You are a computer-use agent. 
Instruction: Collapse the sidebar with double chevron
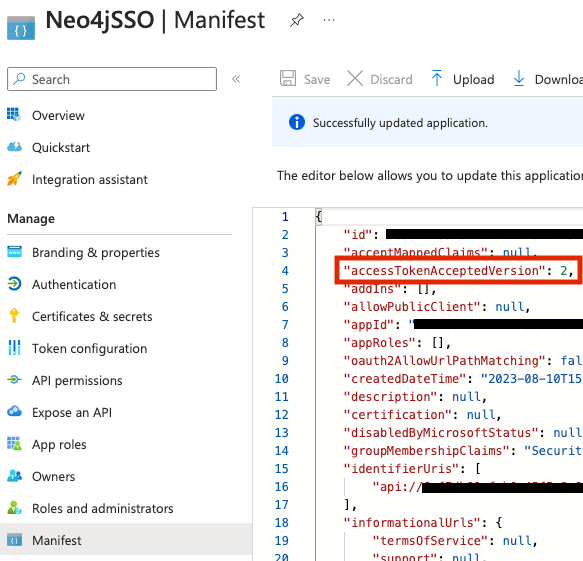(236, 79)
